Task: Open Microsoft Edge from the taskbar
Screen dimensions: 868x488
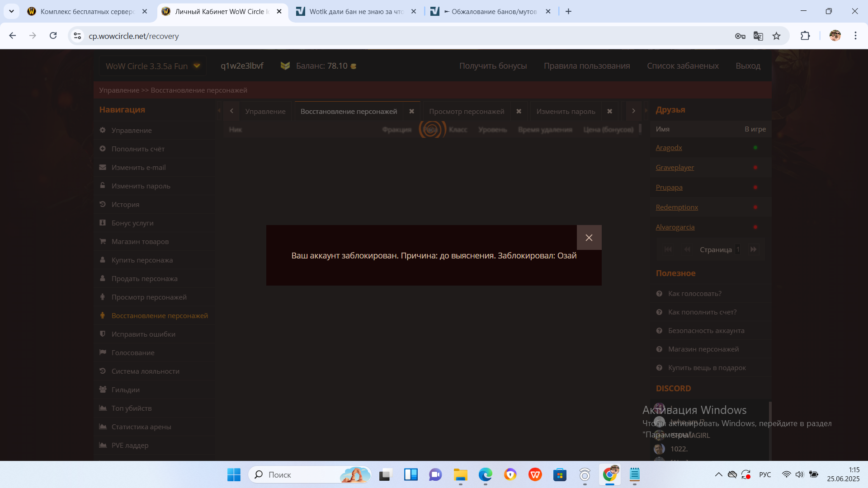Action: pyautogui.click(x=485, y=475)
